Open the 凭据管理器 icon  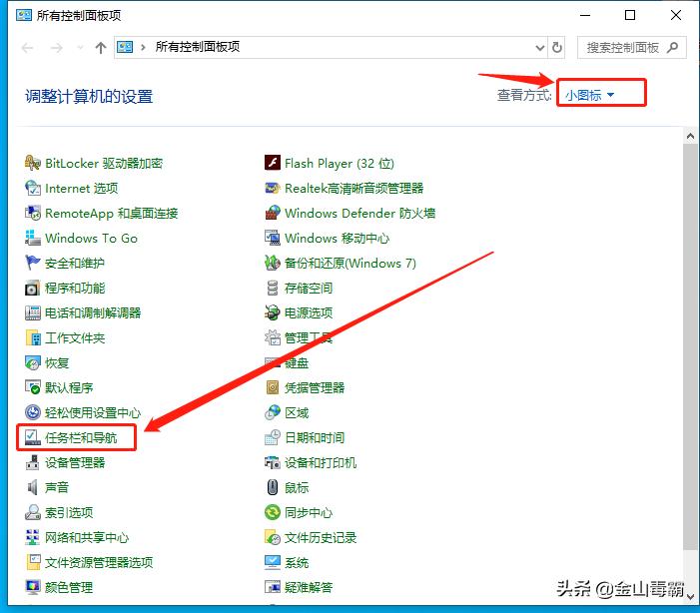coord(273,388)
